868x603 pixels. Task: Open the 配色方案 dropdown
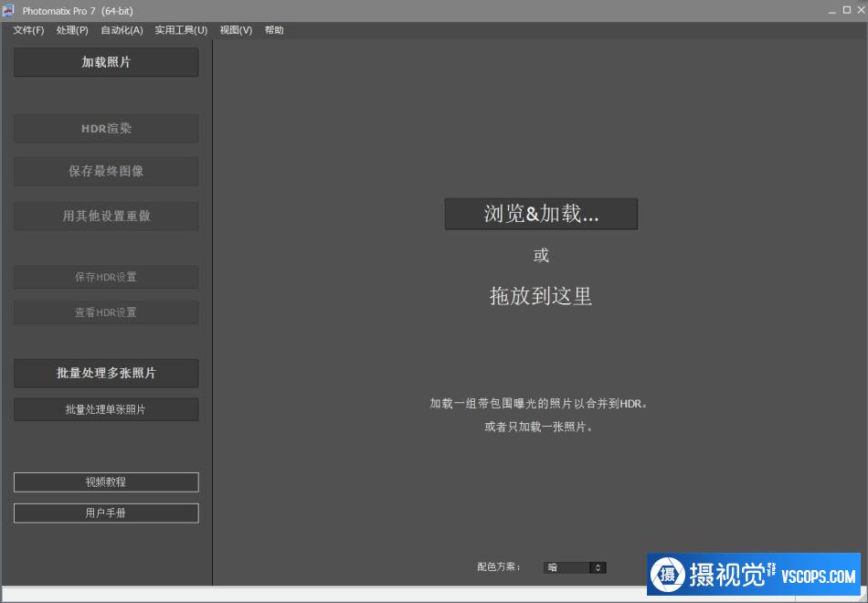pos(575,567)
